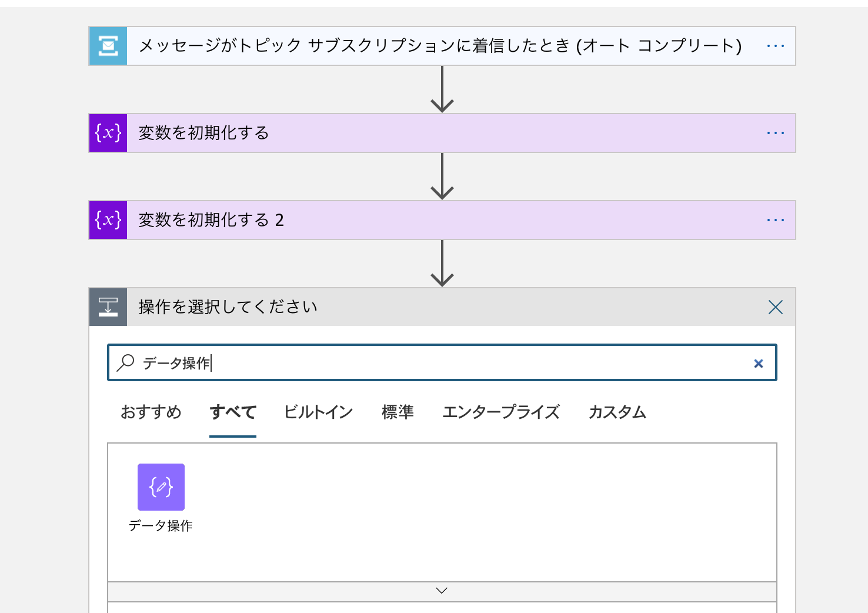Clear the search box text
This screenshot has width=868, height=613.
coord(759,364)
